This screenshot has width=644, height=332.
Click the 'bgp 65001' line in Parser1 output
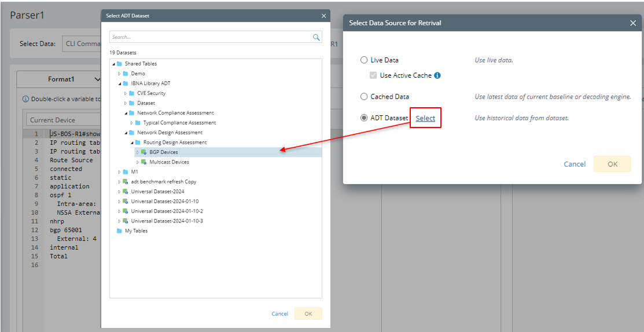click(x=65, y=230)
